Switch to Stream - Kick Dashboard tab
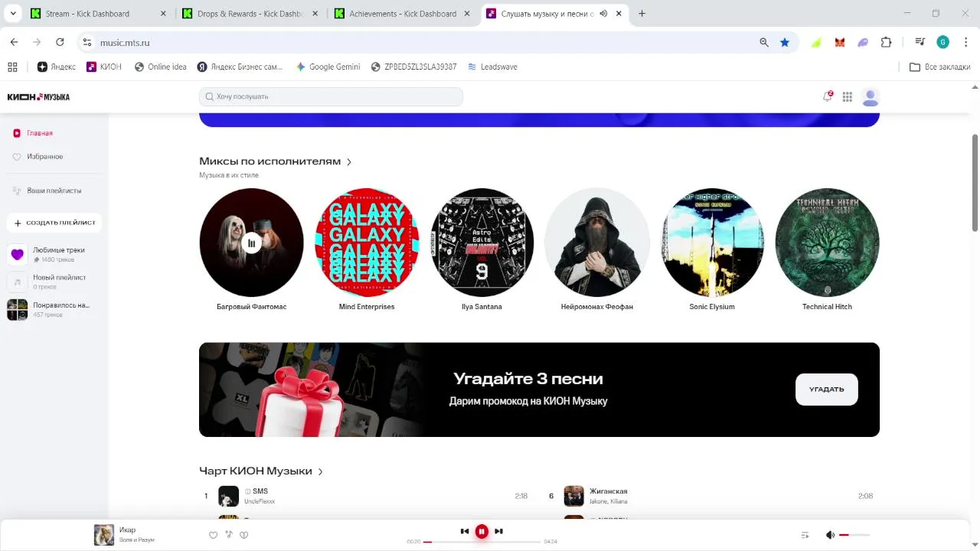This screenshot has width=980, height=551. (96, 14)
